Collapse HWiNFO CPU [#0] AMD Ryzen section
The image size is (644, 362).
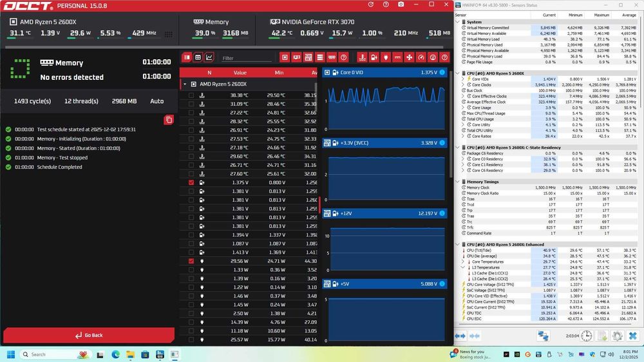pyautogui.click(x=457, y=73)
